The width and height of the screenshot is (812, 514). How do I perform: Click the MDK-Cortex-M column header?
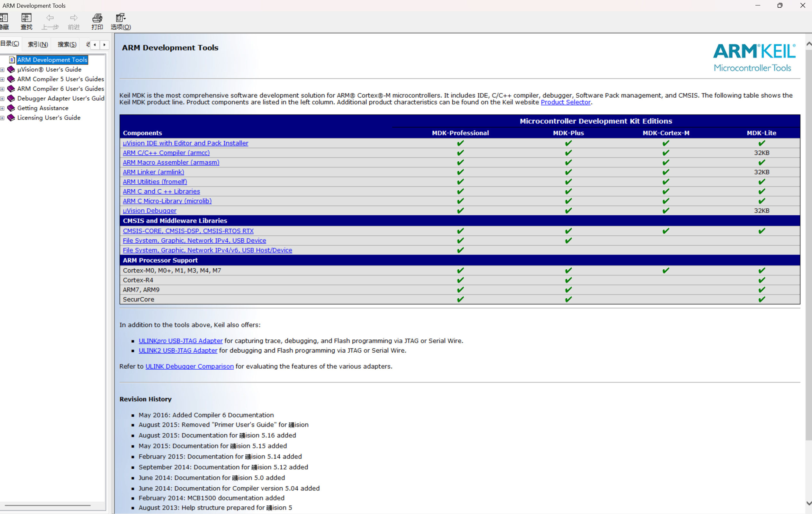pos(666,133)
